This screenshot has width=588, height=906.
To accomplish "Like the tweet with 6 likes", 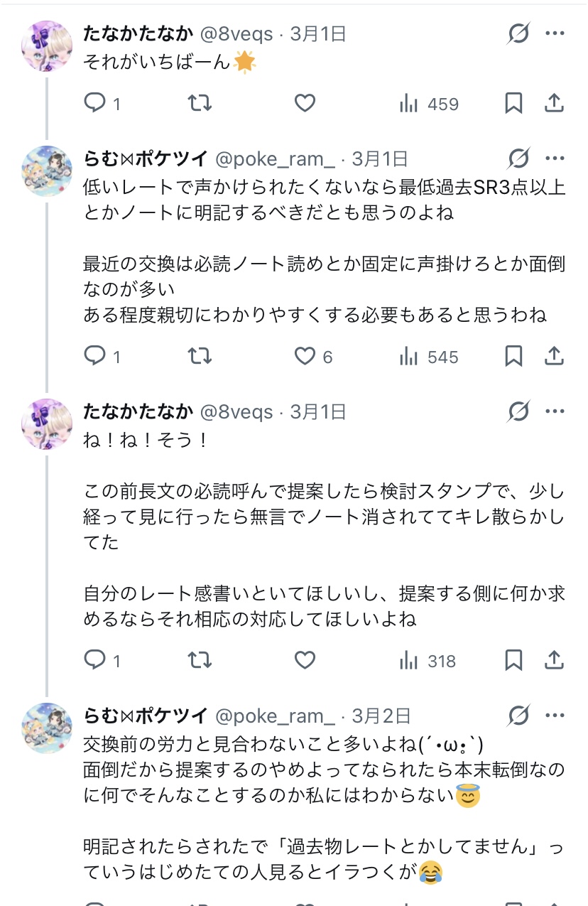I will pyautogui.click(x=305, y=357).
